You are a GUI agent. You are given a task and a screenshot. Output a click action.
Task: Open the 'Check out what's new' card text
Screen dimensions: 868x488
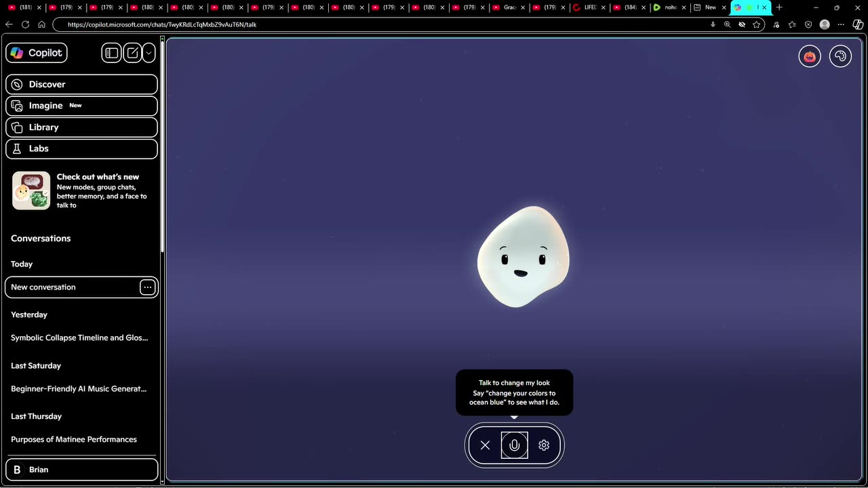102,190
